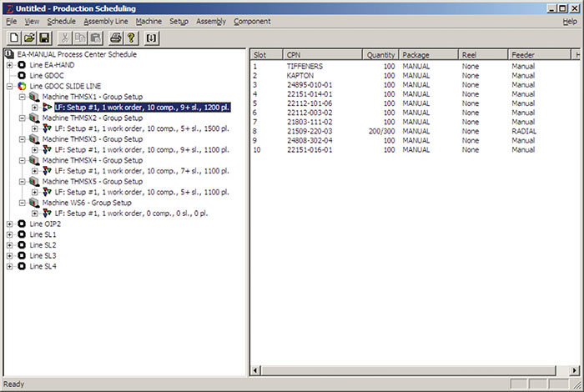584x392 pixels.
Task: Select CPN 24895-010-01 in slot 3
Action: 310,85
